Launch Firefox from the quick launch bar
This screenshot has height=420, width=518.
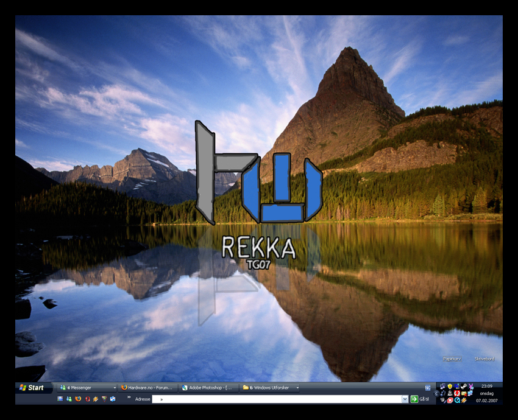[x=78, y=399]
